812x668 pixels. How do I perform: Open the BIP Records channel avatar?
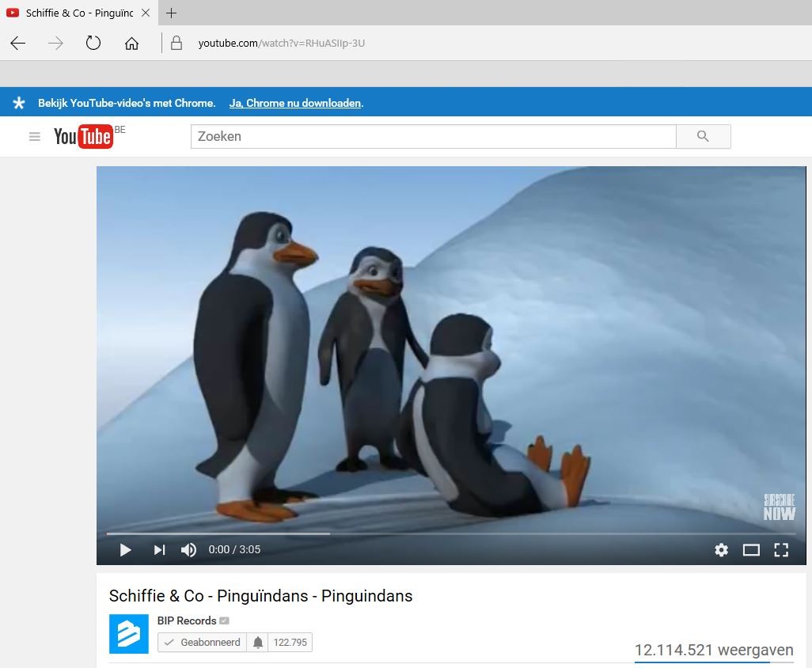click(129, 633)
